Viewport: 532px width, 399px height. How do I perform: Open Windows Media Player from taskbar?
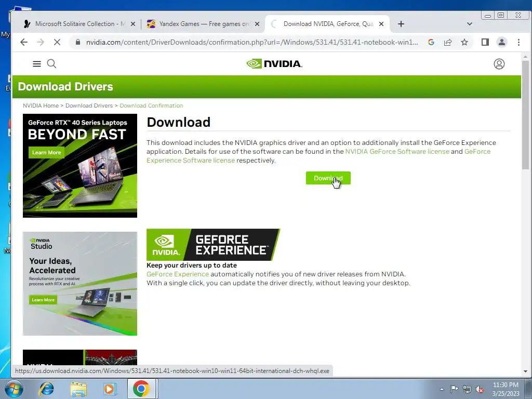109,389
